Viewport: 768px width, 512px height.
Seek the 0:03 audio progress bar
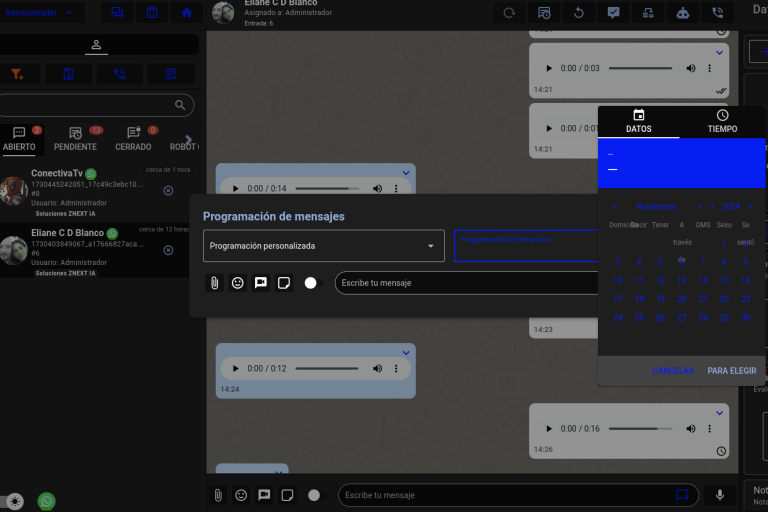click(640, 68)
